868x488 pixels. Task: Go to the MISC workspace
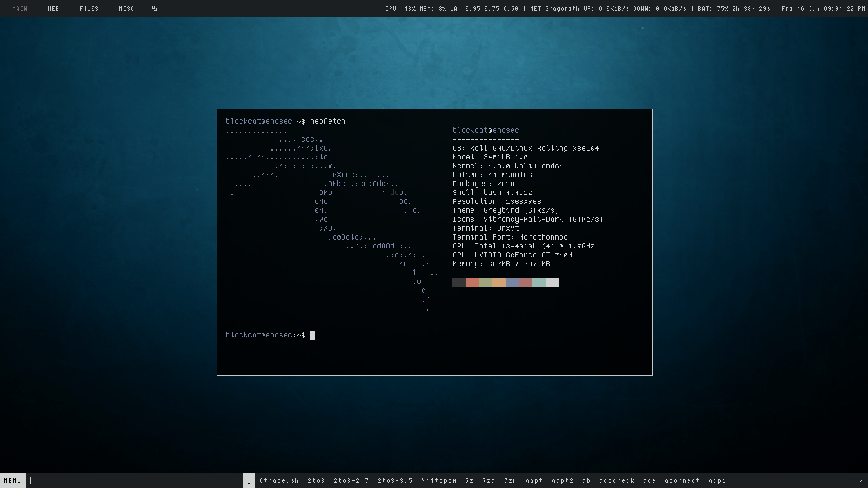click(x=126, y=9)
